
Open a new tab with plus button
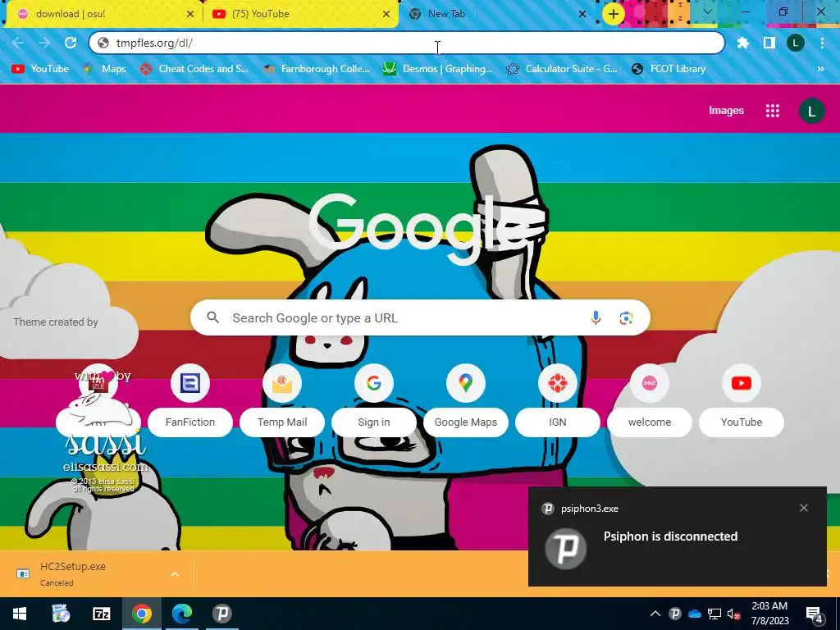[x=614, y=14]
